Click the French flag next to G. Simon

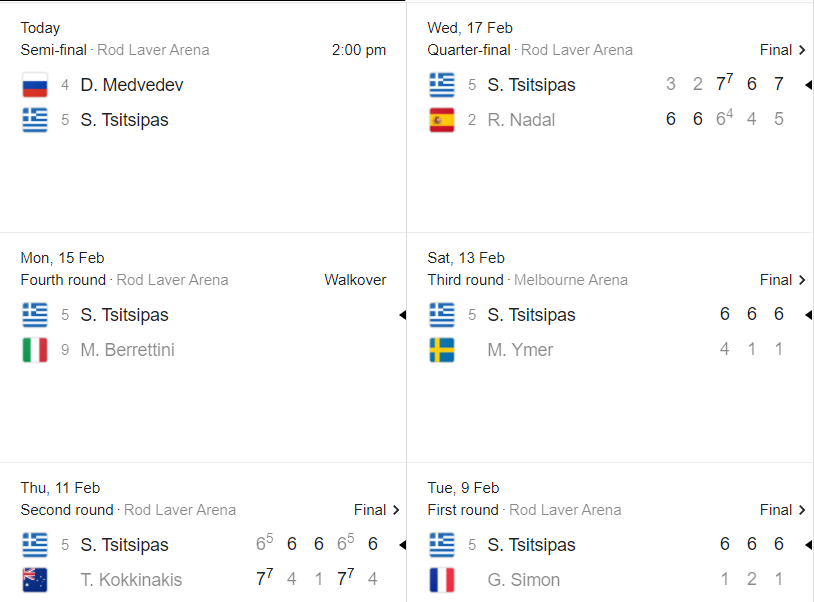pos(441,580)
